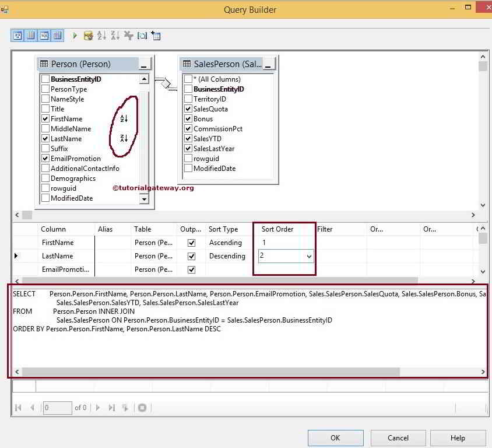Enable the MiddleName checkbox in Person table
The width and height of the screenshot is (492, 448).
(45, 128)
